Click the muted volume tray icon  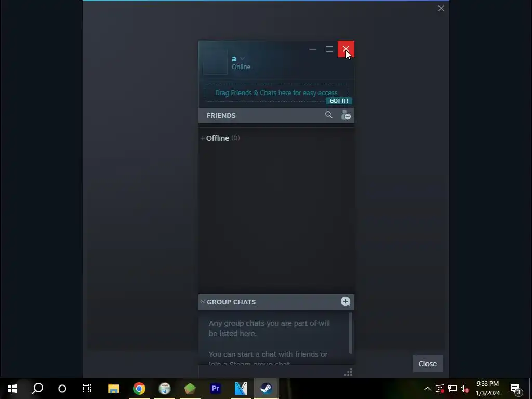[465, 389]
